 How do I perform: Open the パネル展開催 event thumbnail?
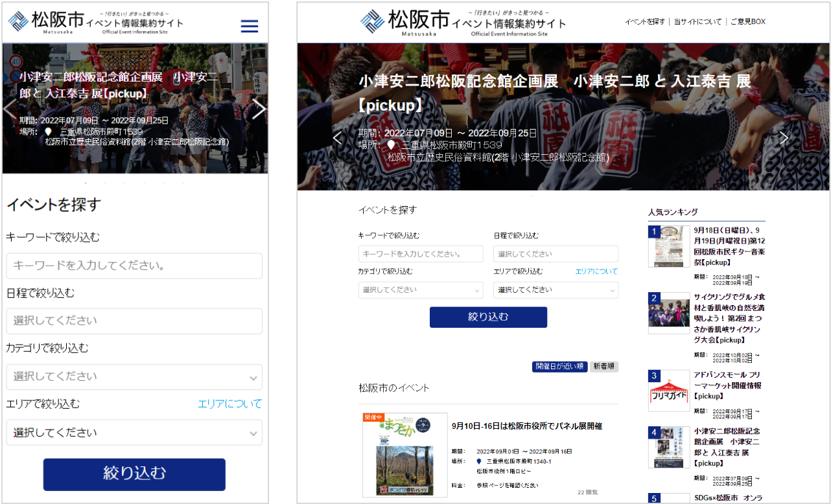tap(404, 455)
